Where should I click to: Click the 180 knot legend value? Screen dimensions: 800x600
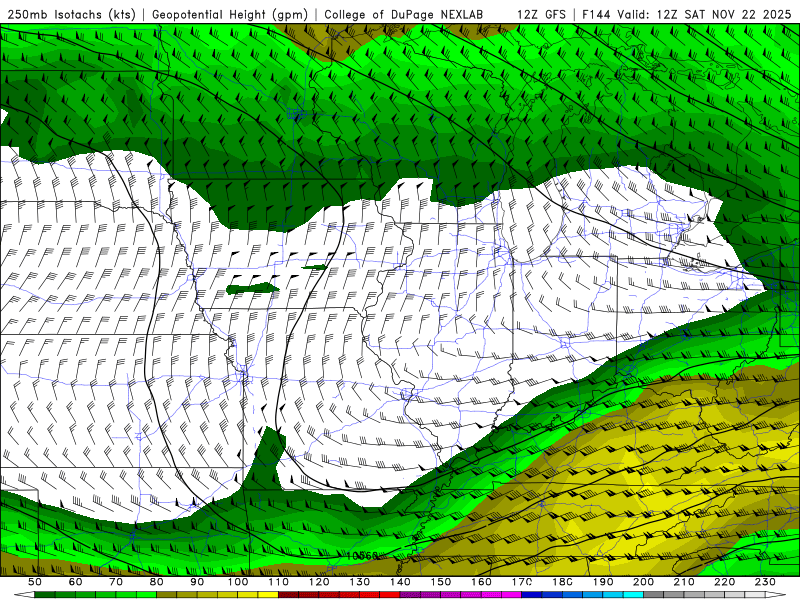click(562, 582)
